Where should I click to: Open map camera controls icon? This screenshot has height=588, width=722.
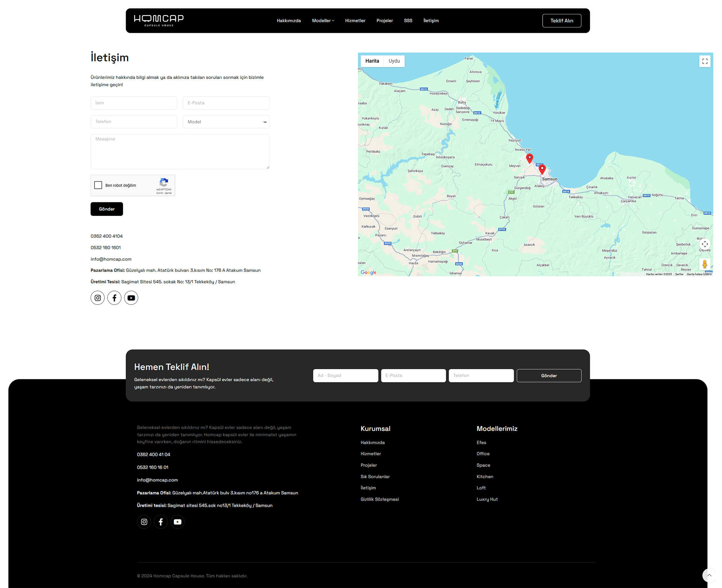click(705, 244)
